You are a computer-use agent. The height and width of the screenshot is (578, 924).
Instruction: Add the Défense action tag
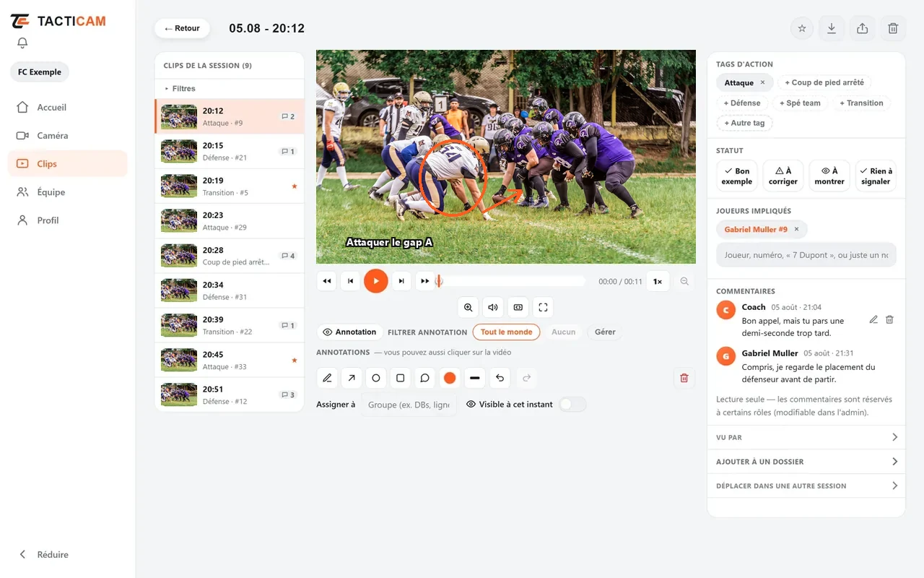pyautogui.click(x=742, y=103)
